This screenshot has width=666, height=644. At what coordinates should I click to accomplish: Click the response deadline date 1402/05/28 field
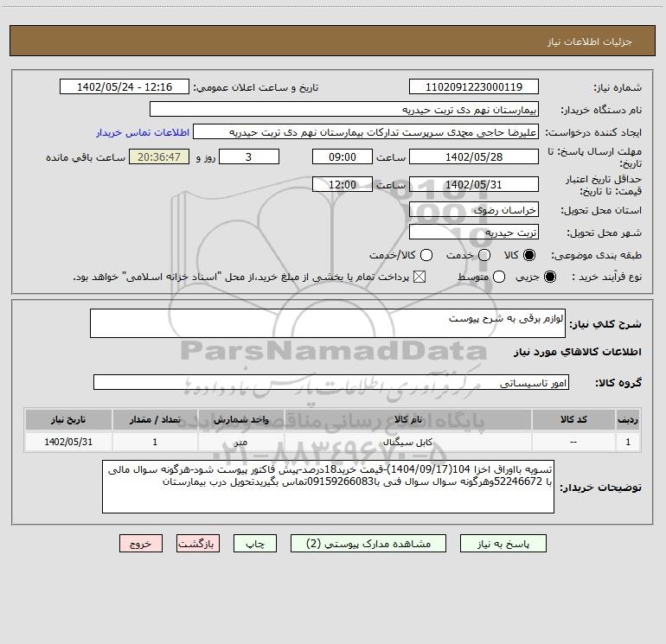tap(474, 156)
